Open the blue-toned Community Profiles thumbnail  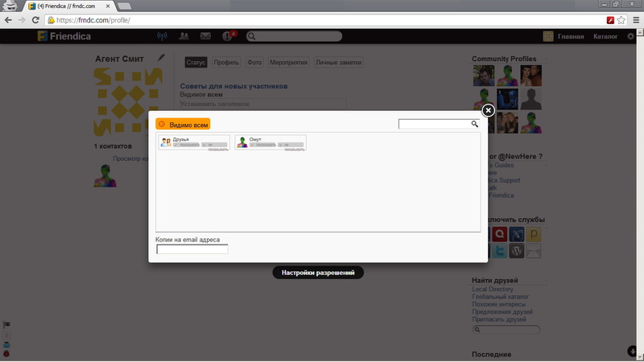point(507,99)
